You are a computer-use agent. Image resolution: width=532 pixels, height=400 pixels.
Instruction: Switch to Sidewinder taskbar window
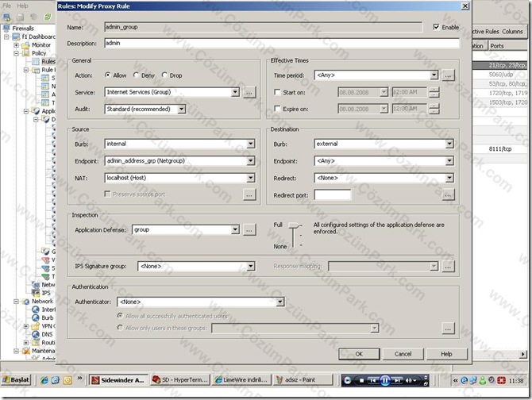click(x=119, y=380)
